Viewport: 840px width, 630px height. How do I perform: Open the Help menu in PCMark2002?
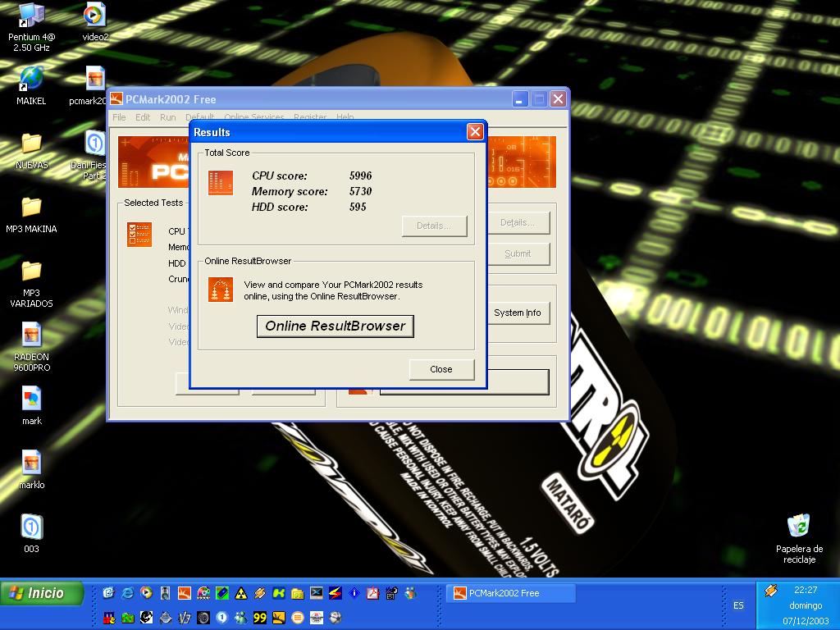[345, 117]
